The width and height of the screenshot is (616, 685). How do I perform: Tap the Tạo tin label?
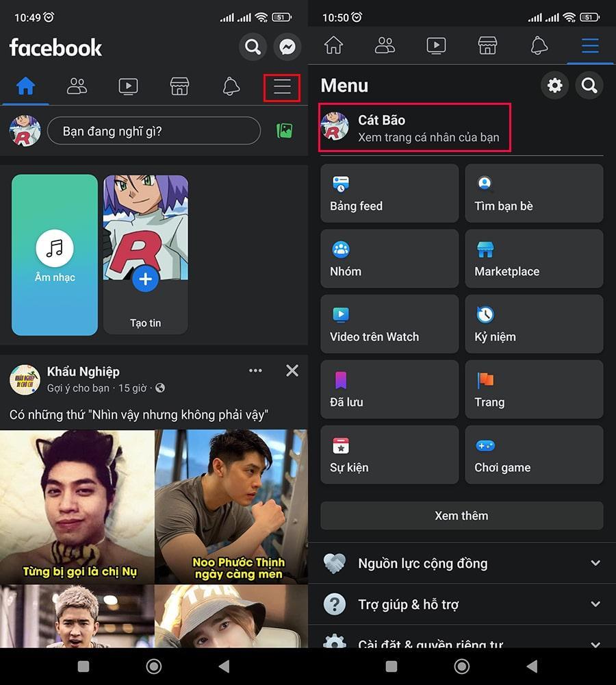tap(145, 323)
